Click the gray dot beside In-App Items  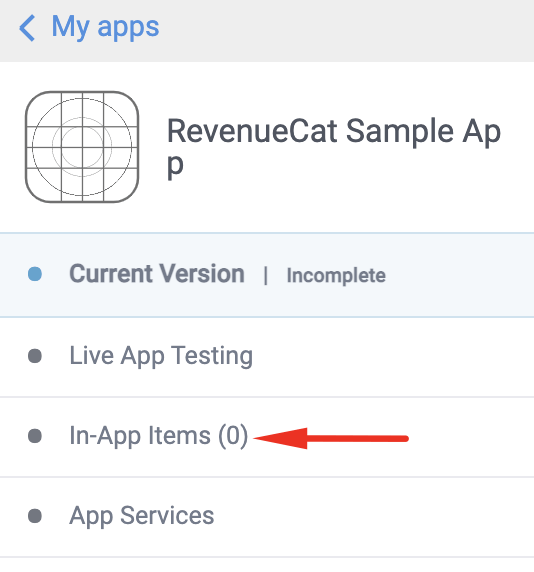click(x=35, y=436)
